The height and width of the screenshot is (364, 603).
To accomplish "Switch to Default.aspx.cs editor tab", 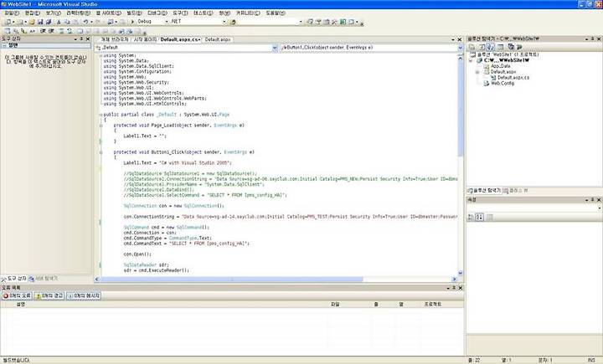I will tap(180, 39).
